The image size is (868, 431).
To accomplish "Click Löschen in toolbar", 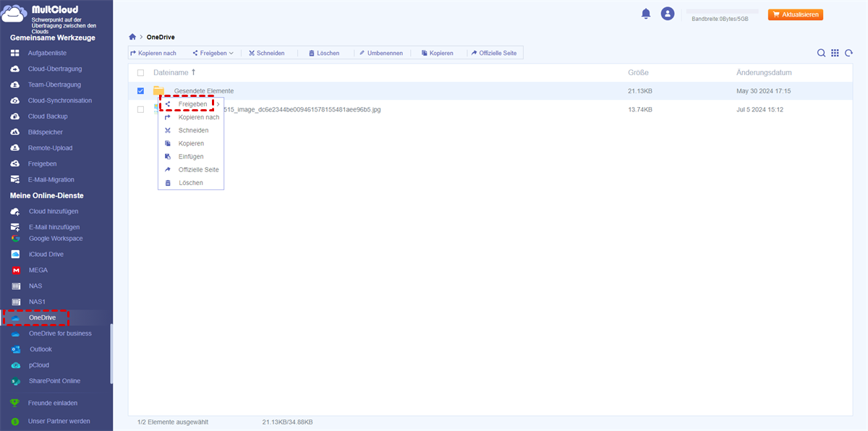I will coord(323,53).
